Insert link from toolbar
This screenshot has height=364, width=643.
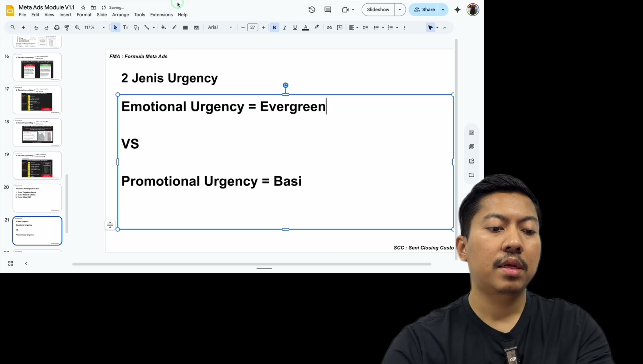point(329,28)
